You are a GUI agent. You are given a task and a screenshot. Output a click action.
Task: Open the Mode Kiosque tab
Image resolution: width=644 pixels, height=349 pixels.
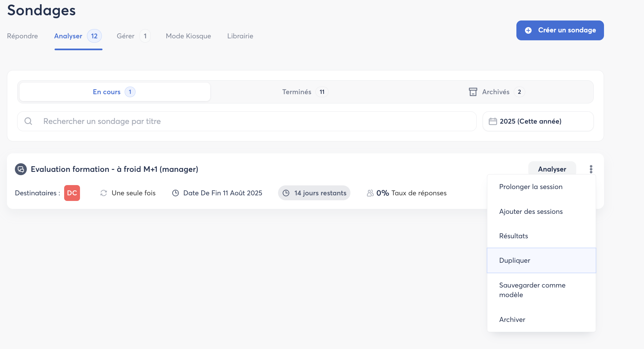(x=188, y=36)
